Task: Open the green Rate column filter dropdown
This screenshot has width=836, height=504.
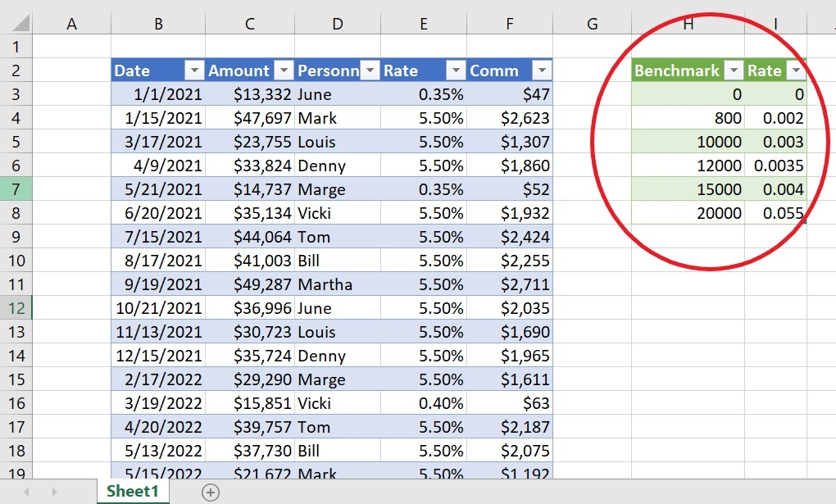Action: click(x=795, y=70)
